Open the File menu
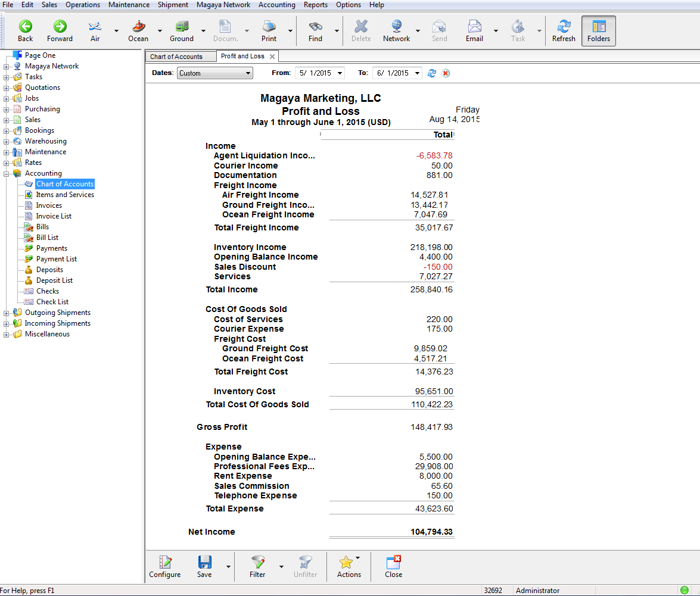Viewport: 700px width, 596px height. [8, 4]
